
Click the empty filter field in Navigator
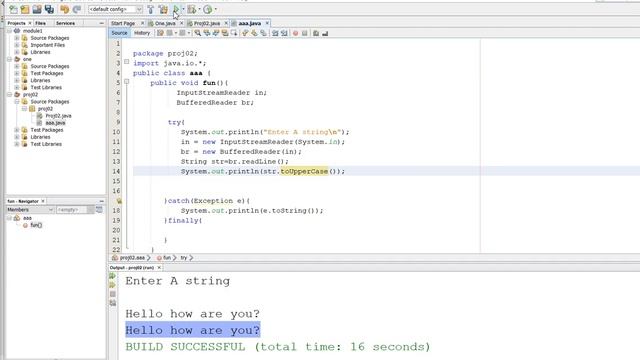click(x=71, y=209)
